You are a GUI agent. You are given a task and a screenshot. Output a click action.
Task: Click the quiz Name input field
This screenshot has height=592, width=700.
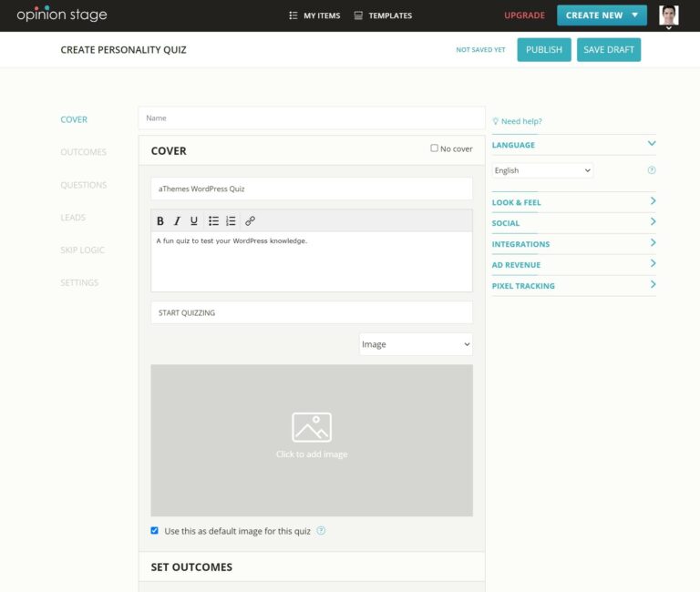tap(312, 118)
